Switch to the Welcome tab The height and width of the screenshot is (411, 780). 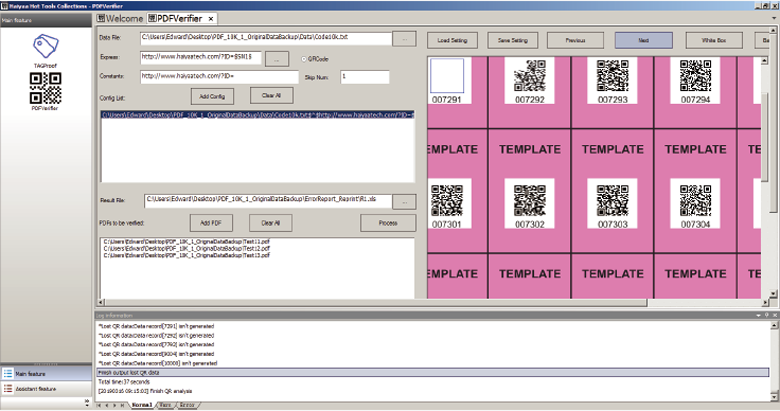[120, 18]
